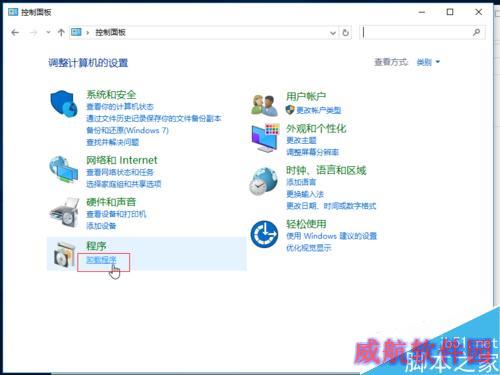Viewport: 500px width, 375px height.
Task: Open the 用户帐户 heading
Action: [306, 97]
